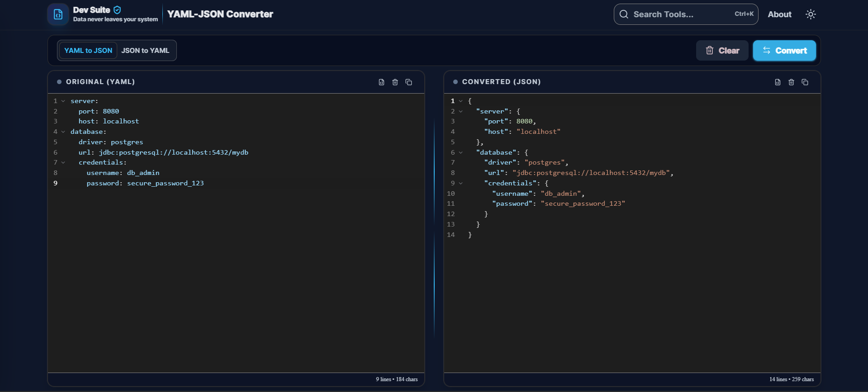Click the Ctrl+K shortcut hint

[x=744, y=14]
